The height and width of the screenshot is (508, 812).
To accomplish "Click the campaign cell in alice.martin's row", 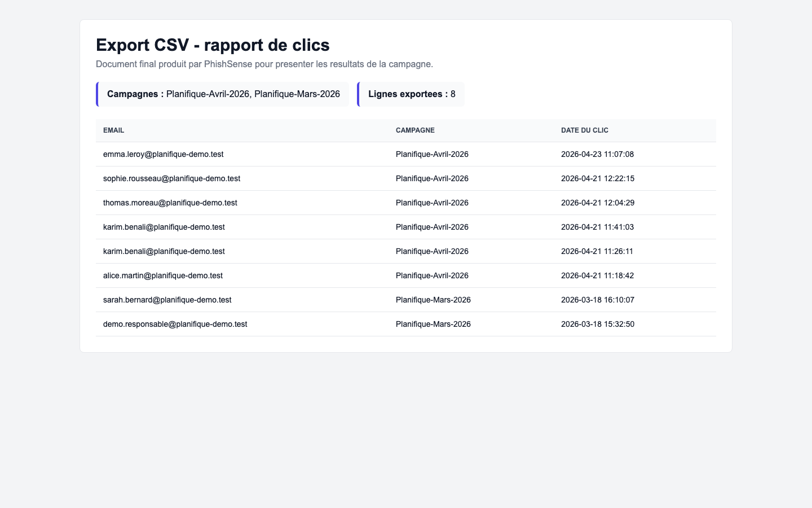I will pos(432,275).
